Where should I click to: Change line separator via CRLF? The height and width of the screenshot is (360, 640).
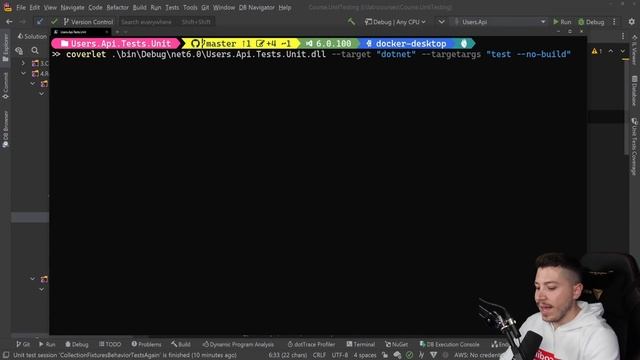(319, 356)
